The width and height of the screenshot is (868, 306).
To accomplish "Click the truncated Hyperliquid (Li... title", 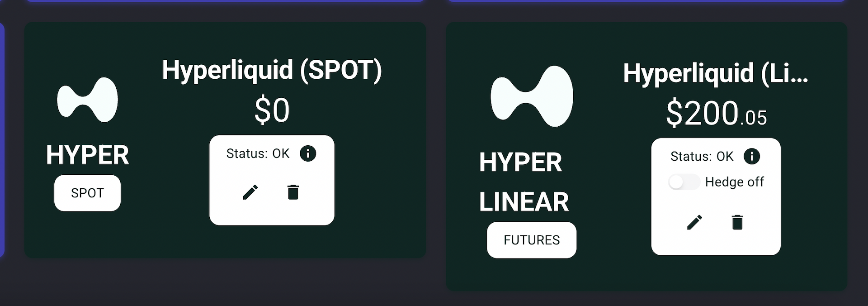I will 715,73.
